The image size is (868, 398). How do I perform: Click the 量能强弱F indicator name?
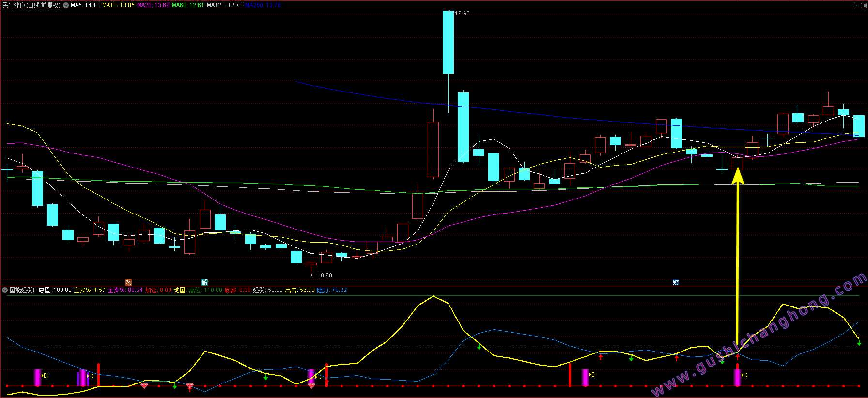click(x=23, y=290)
